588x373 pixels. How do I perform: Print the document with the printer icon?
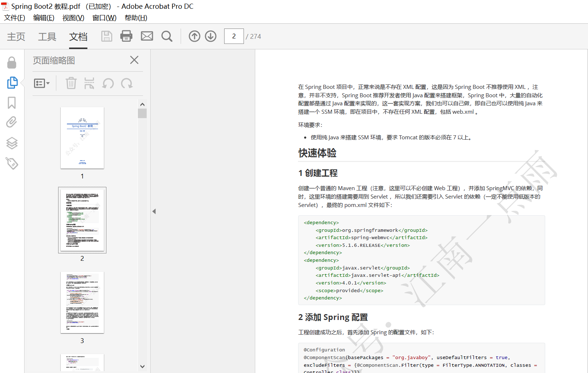(x=126, y=36)
